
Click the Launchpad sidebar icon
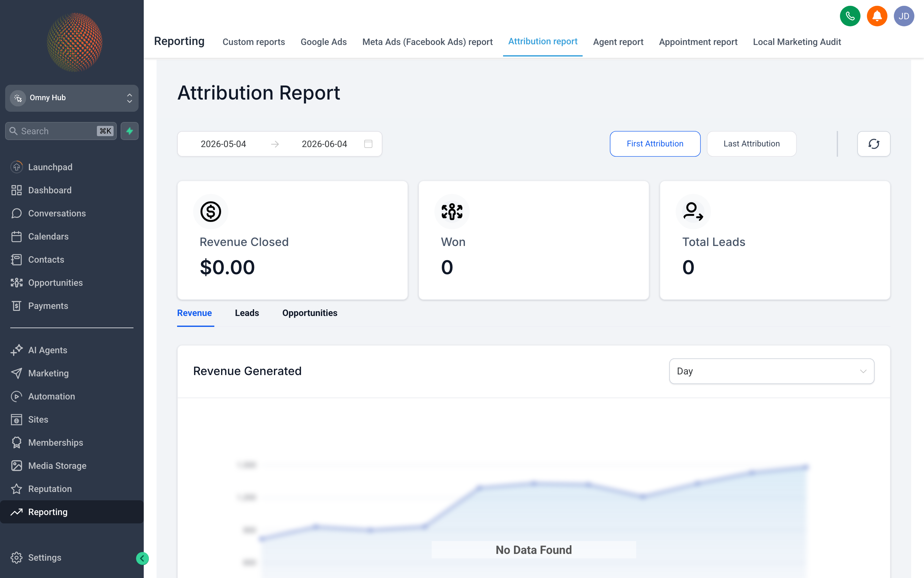click(x=16, y=167)
